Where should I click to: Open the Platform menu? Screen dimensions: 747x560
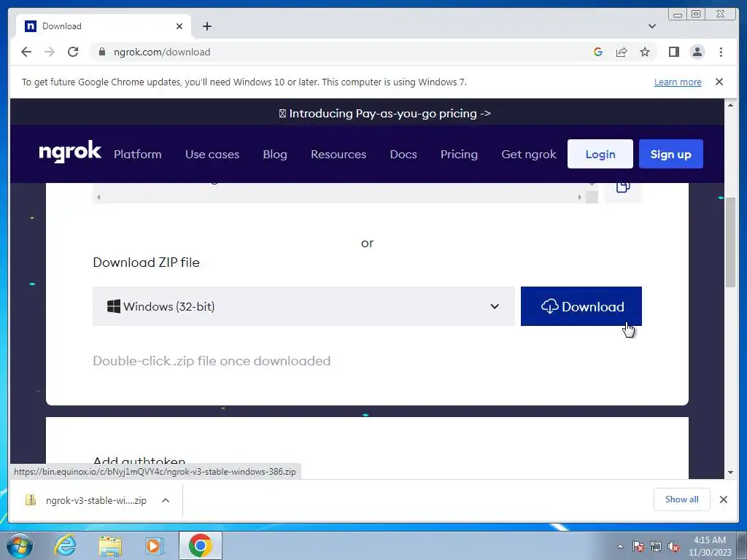(138, 155)
